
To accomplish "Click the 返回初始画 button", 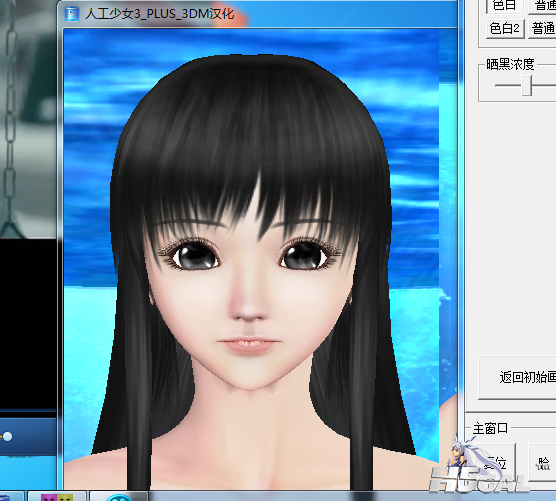I will (518, 377).
